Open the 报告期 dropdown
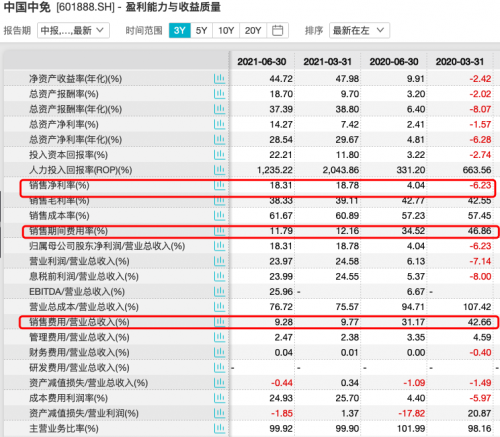Viewport: 500px width, 437px height. pos(73,31)
